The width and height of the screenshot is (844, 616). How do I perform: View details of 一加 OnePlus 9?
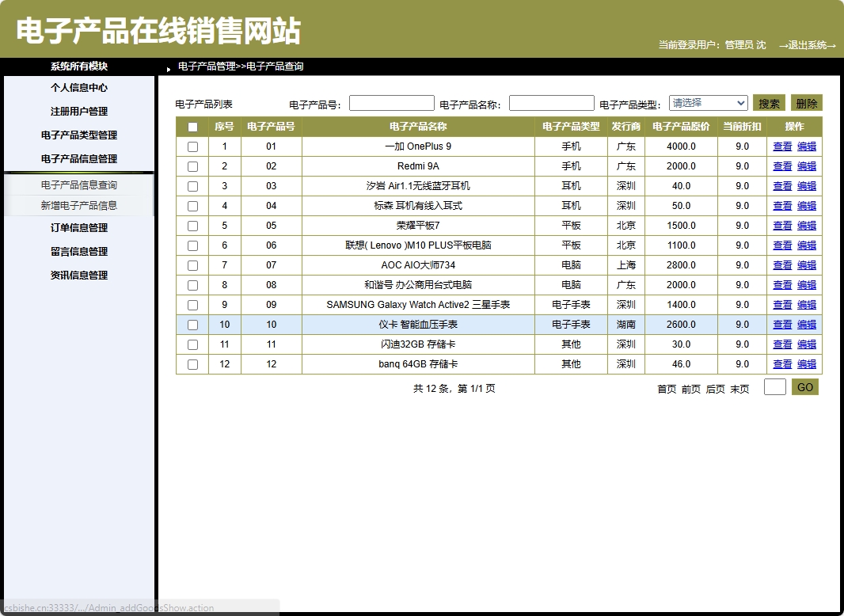pos(782,146)
